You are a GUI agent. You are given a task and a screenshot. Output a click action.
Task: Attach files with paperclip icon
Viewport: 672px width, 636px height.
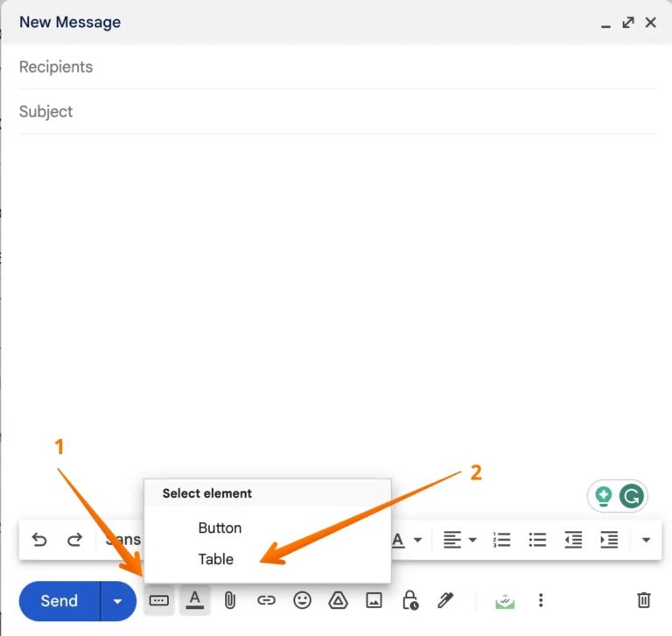(230, 600)
